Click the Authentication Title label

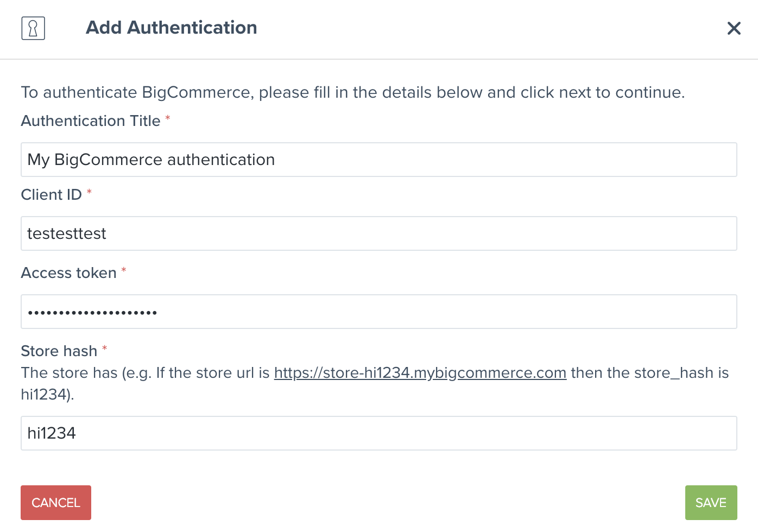pyautogui.click(x=91, y=121)
